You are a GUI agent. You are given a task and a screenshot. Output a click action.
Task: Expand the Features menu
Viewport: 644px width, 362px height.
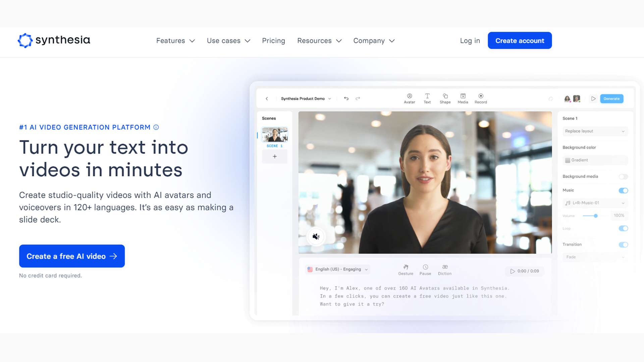(175, 41)
